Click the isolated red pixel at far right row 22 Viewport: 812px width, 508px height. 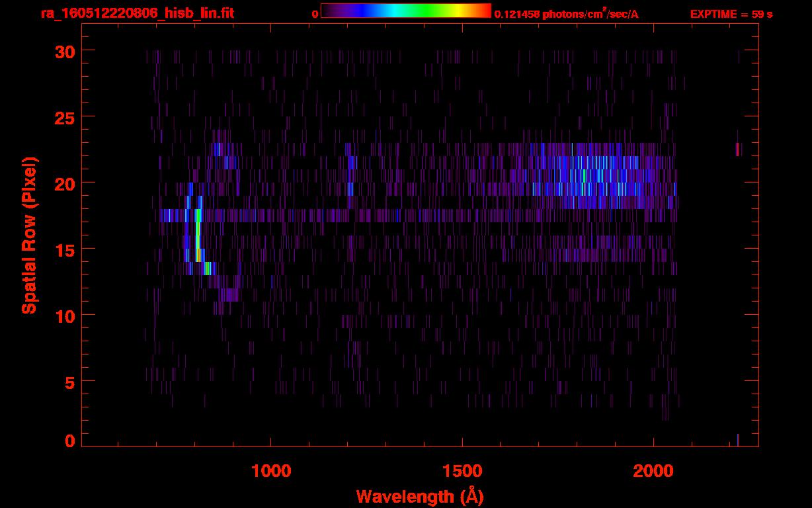tap(738, 149)
